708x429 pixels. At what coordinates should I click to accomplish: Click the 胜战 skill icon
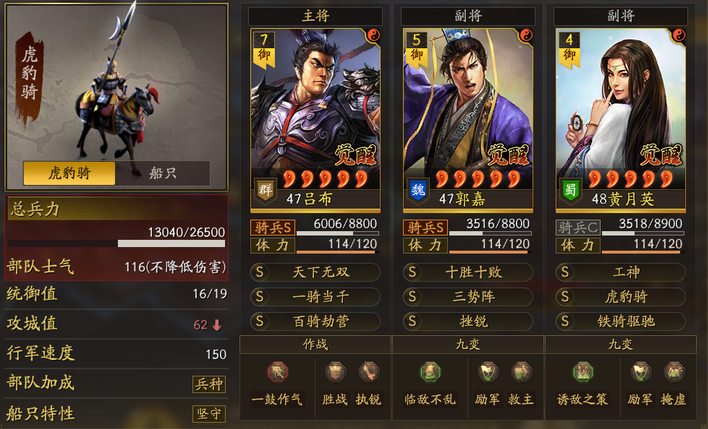click(335, 372)
